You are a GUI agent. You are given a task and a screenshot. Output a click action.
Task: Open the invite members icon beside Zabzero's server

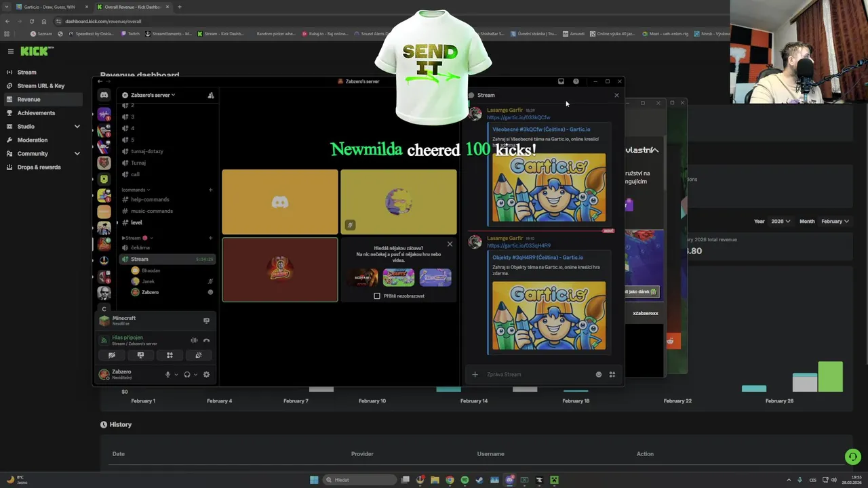tap(211, 95)
